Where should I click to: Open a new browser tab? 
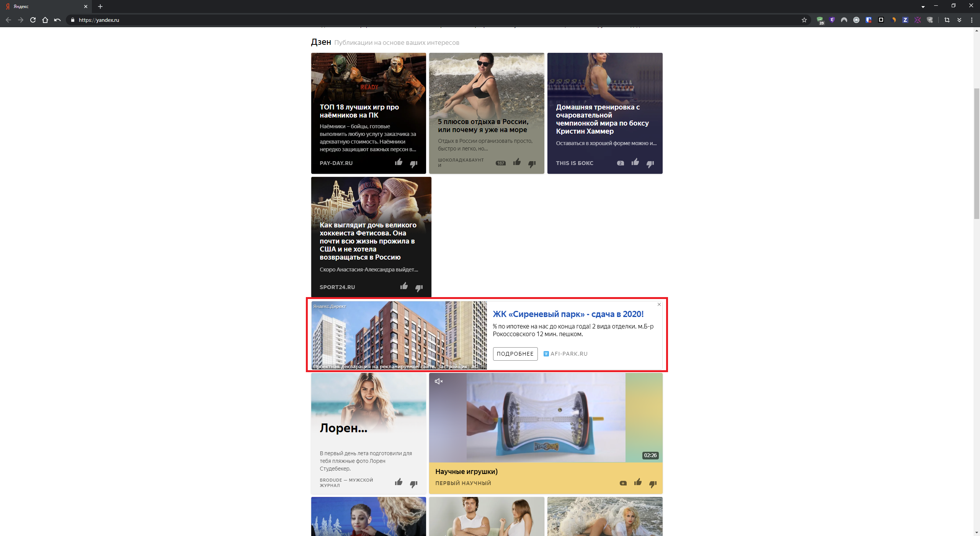click(100, 7)
